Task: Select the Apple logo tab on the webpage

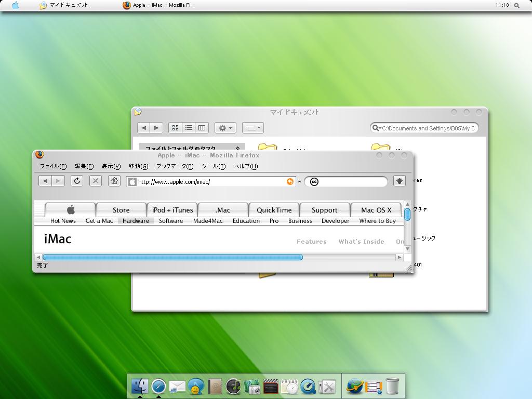Action: 70,210
